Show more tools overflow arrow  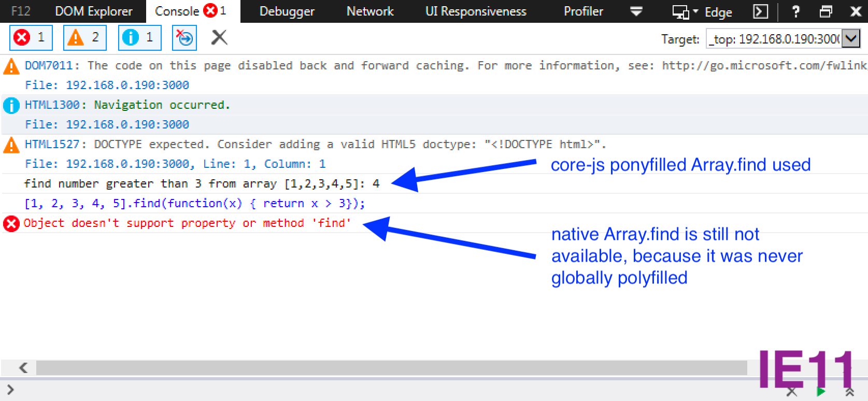(x=636, y=11)
